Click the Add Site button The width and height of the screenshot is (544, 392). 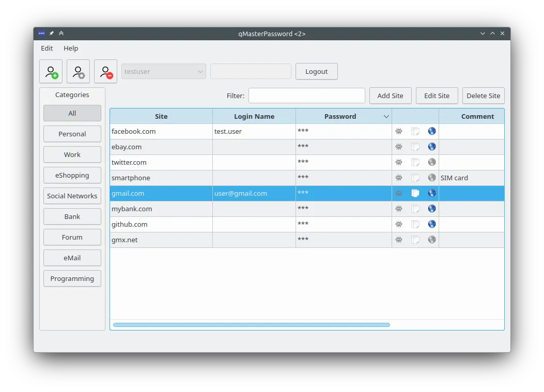coord(390,96)
